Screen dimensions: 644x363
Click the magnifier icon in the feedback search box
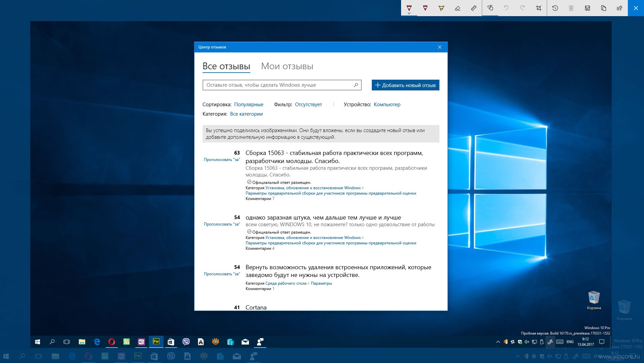pyautogui.click(x=356, y=85)
